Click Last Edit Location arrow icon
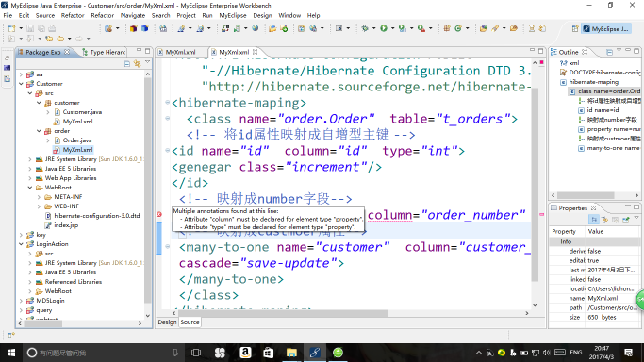This screenshot has width=644, height=362. click(x=49, y=39)
